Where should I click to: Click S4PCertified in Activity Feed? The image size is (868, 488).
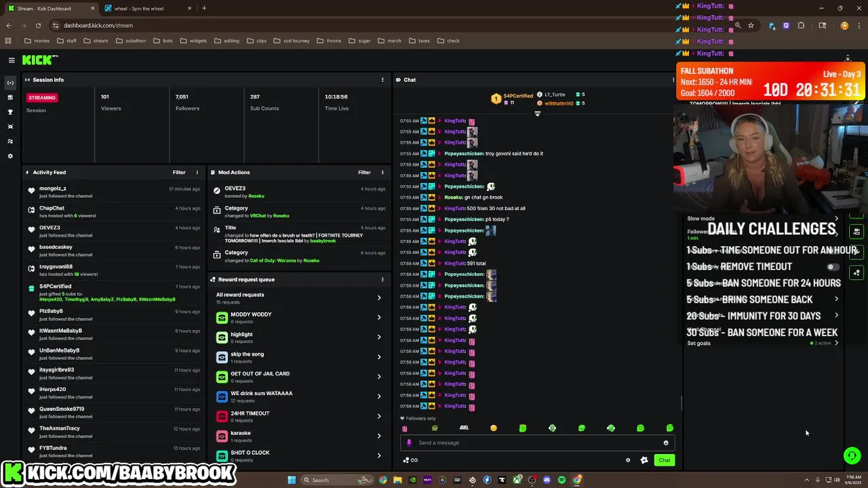pyautogui.click(x=56, y=286)
